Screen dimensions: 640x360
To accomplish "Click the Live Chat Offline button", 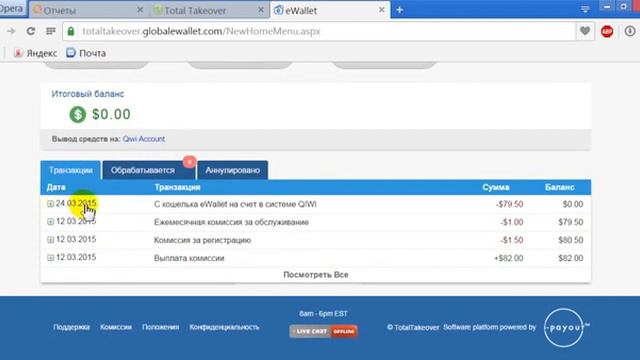I will point(323,331).
